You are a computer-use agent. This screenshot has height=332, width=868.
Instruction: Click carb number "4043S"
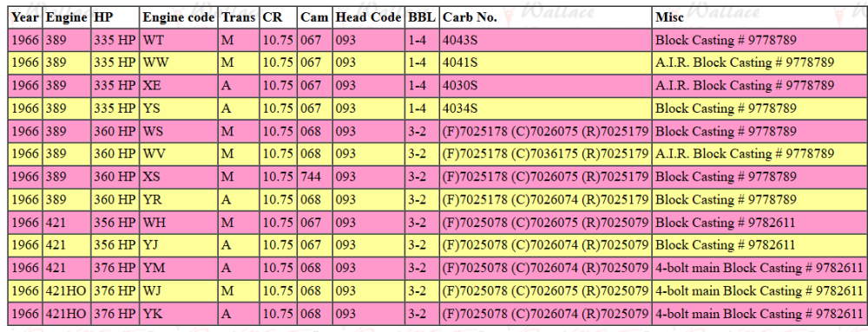(461, 40)
